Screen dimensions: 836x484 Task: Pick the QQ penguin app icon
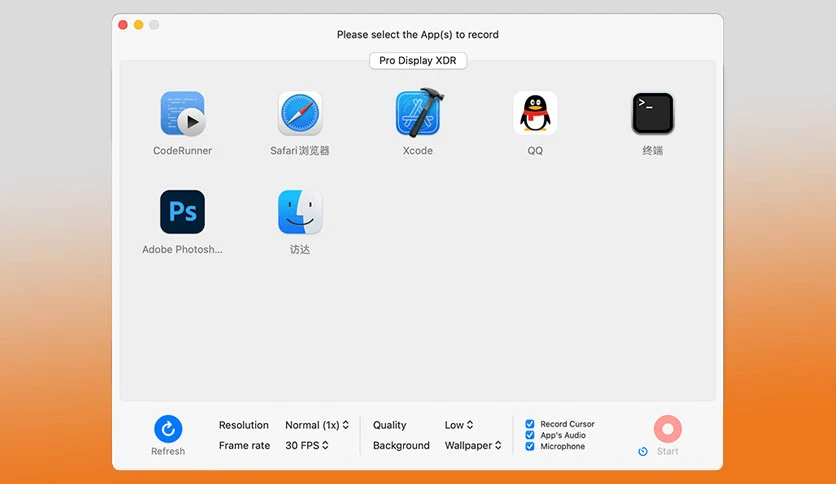tap(535, 113)
